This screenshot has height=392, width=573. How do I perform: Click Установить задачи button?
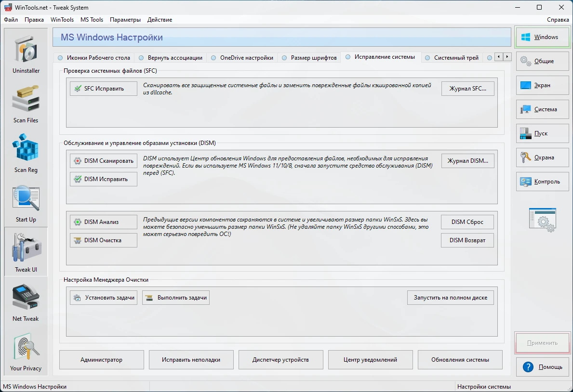click(x=104, y=298)
